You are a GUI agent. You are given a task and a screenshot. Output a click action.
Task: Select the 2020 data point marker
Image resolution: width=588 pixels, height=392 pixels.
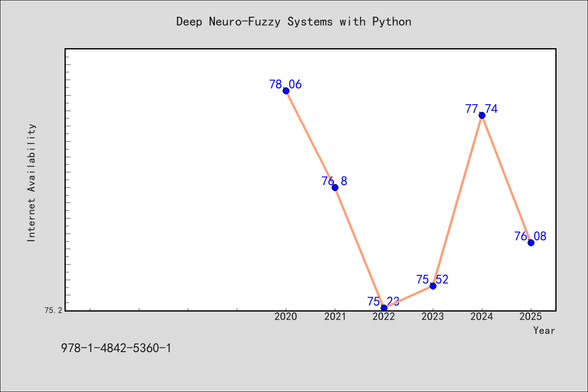(286, 91)
